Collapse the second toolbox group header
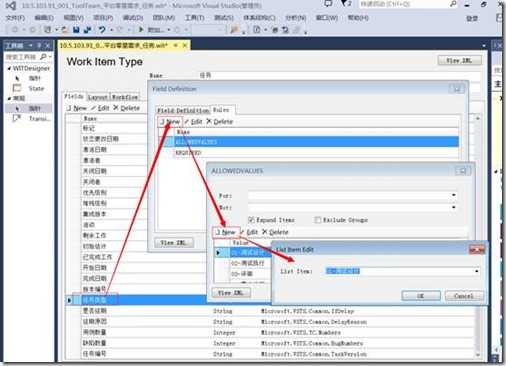The height and width of the screenshot is (366, 506). pos(9,98)
